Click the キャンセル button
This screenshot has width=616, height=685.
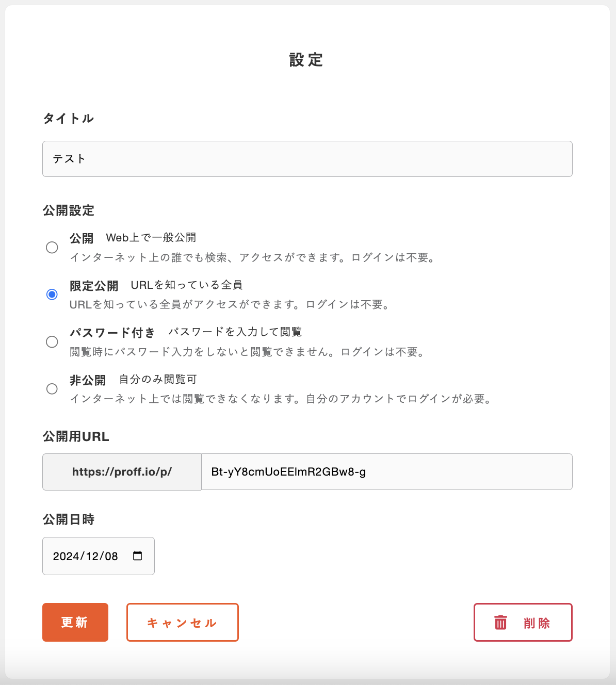[183, 622]
